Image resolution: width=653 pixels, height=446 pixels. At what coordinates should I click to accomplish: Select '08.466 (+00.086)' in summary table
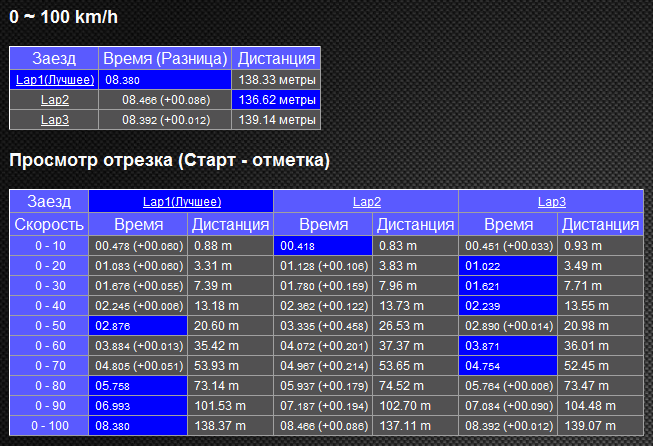coord(165,100)
